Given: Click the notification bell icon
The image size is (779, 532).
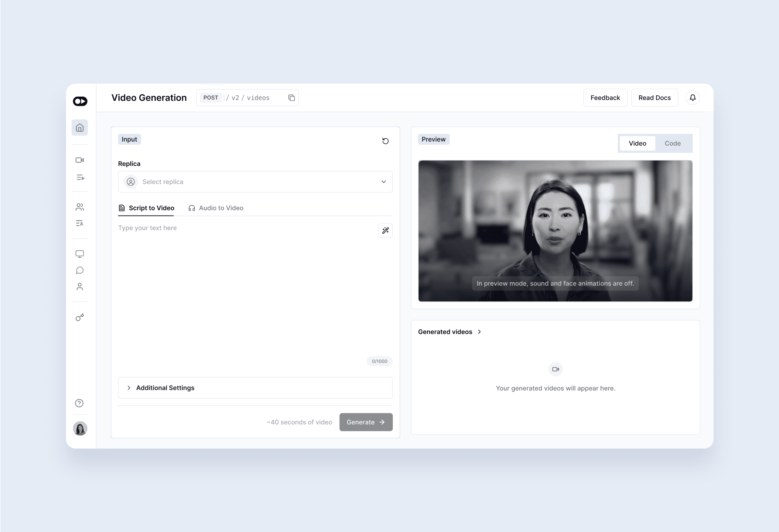Looking at the screenshot, I should click(x=692, y=98).
